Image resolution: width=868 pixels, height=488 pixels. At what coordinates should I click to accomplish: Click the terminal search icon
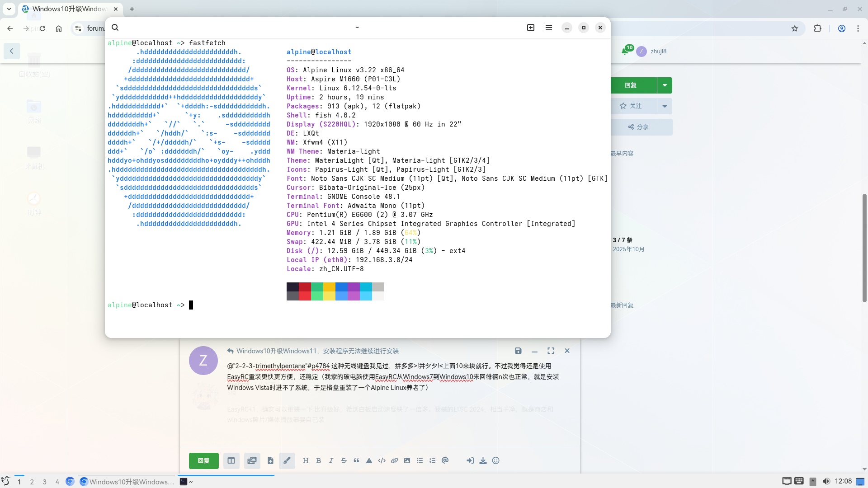(115, 28)
